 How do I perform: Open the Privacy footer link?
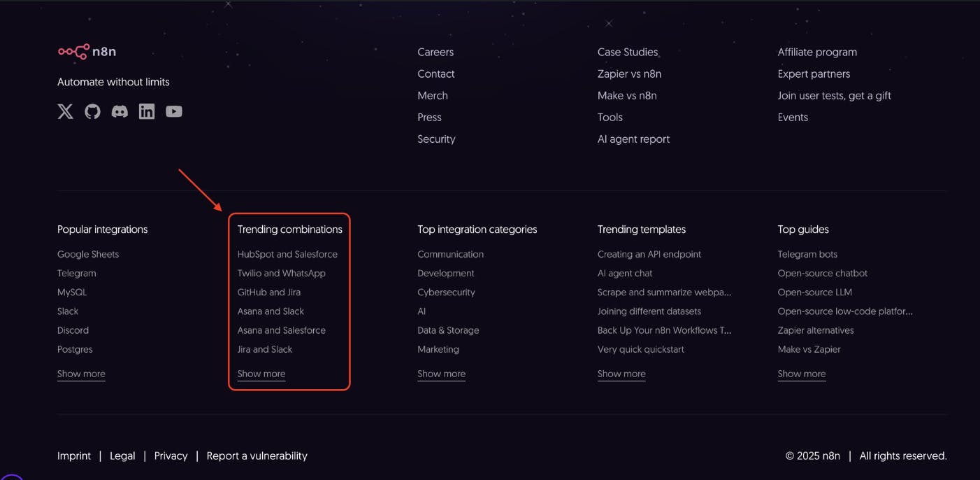(171, 456)
